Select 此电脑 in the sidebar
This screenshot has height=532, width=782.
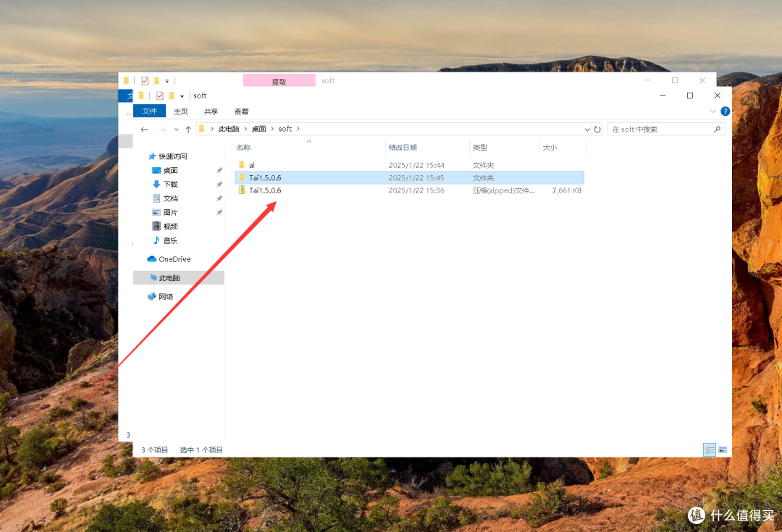pyautogui.click(x=179, y=278)
